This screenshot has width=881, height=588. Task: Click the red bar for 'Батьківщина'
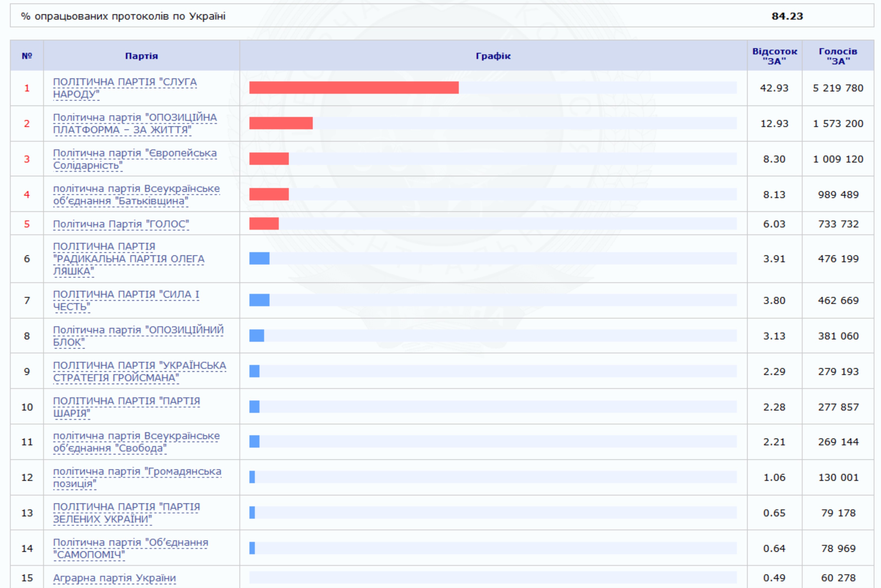coord(269,194)
